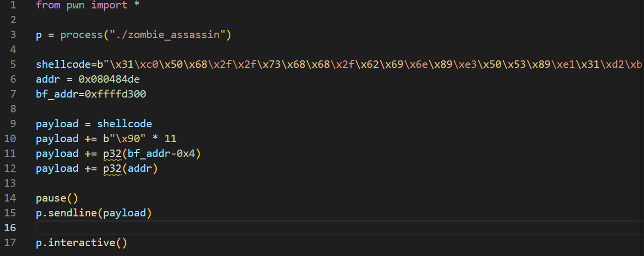Click line number 3 in the gutter
This screenshot has width=644, height=256.
click(x=12, y=35)
